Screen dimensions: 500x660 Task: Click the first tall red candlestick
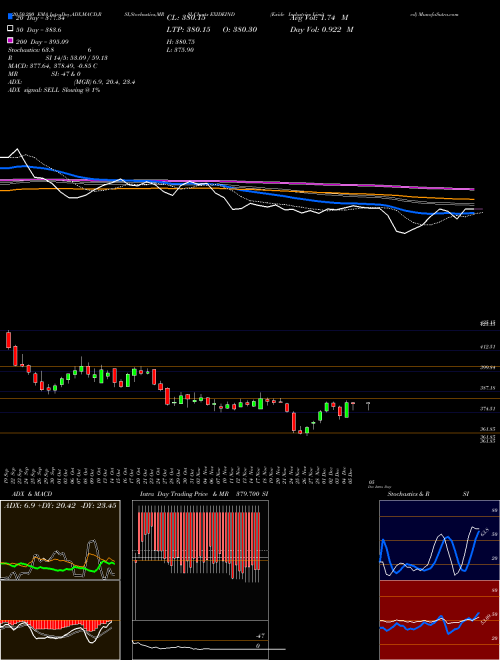pos(8,340)
